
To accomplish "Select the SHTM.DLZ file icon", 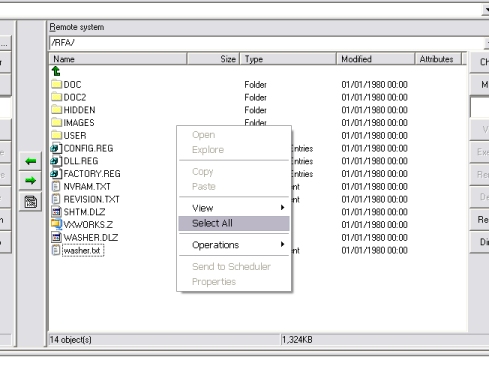I will [56, 212].
